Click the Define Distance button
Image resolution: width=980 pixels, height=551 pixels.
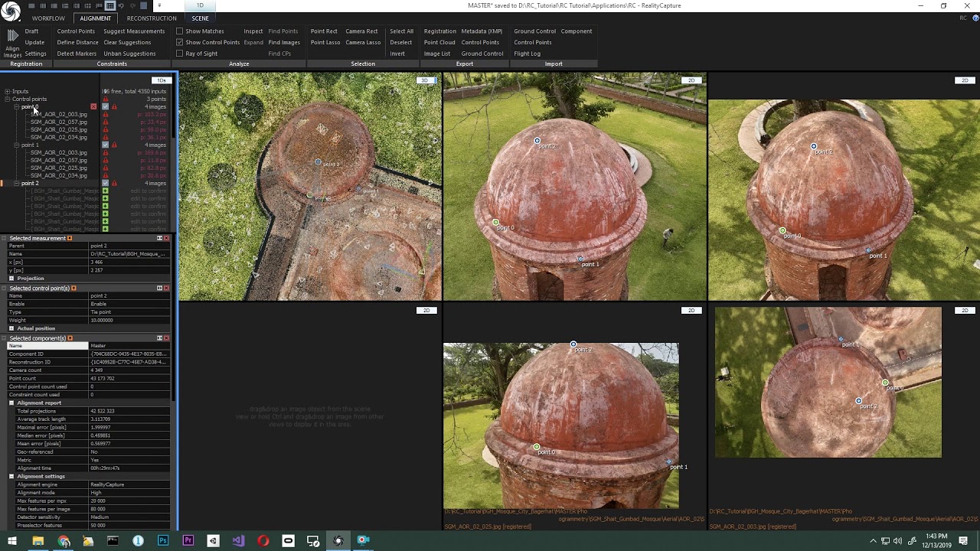coord(77,42)
